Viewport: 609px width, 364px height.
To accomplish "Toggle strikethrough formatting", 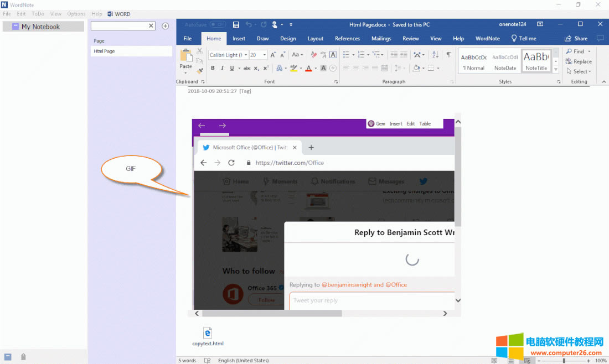I will (247, 69).
